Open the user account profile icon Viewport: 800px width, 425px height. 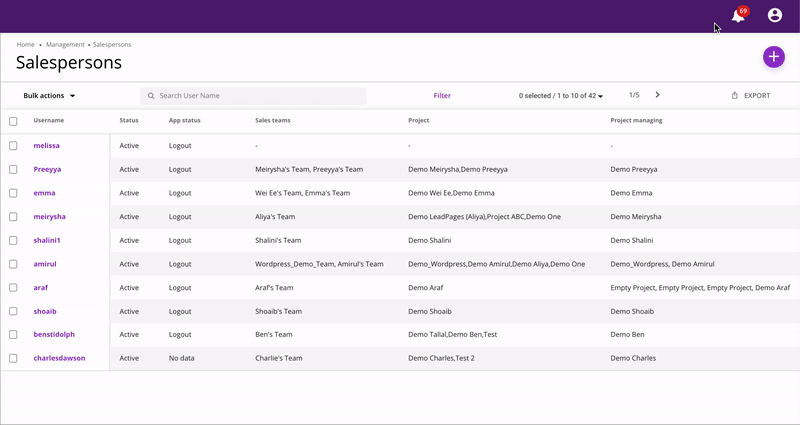coord(775,16)
